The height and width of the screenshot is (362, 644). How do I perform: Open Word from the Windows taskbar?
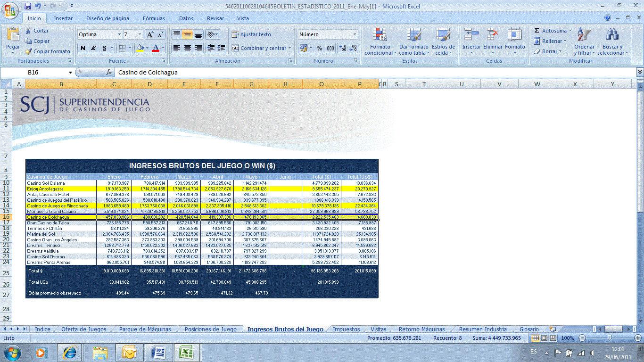(158, 352)
